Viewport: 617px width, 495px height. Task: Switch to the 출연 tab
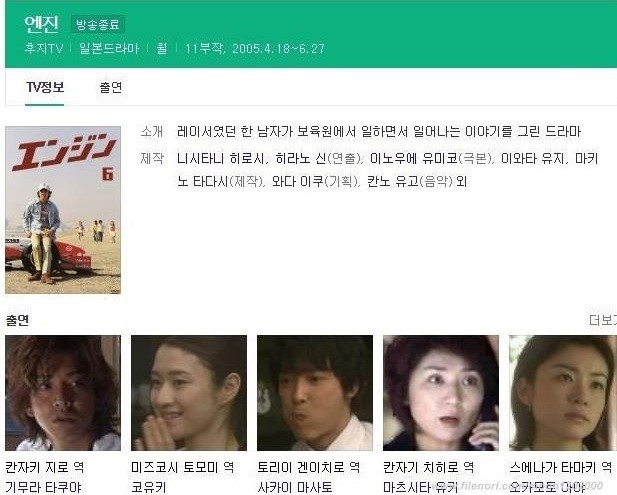click(111, 87)
